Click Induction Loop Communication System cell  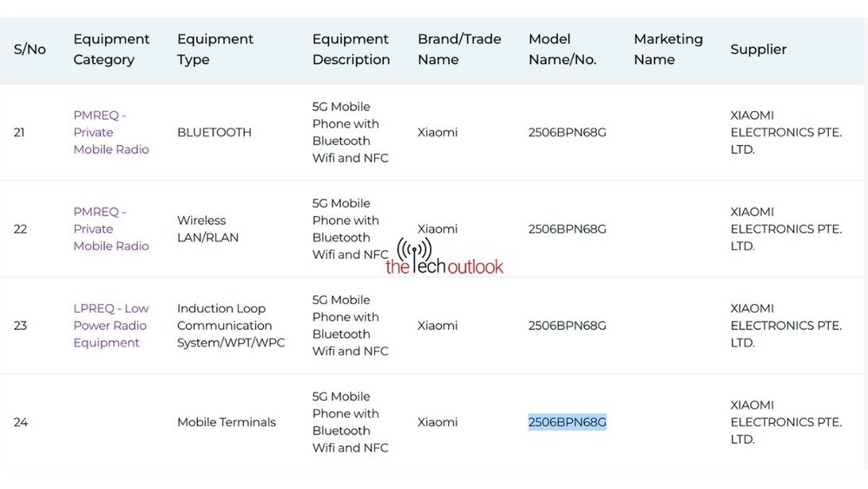(231, 325)
